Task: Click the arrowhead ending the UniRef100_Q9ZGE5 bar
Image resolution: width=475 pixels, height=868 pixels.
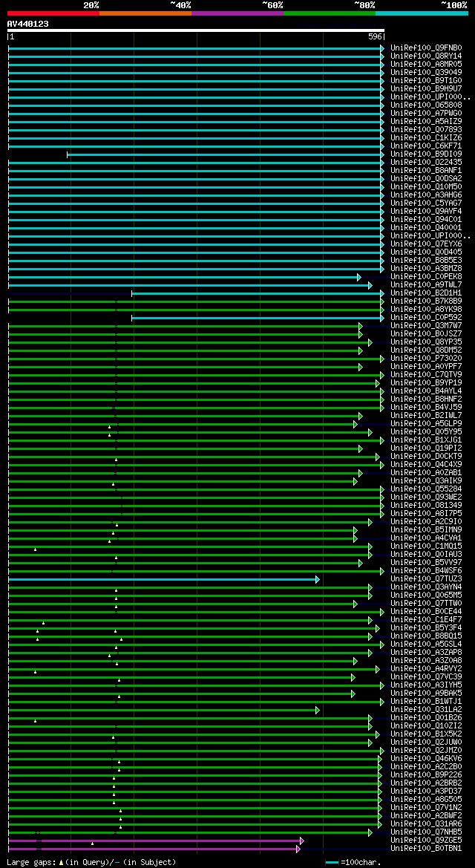Action: (302, 841)
